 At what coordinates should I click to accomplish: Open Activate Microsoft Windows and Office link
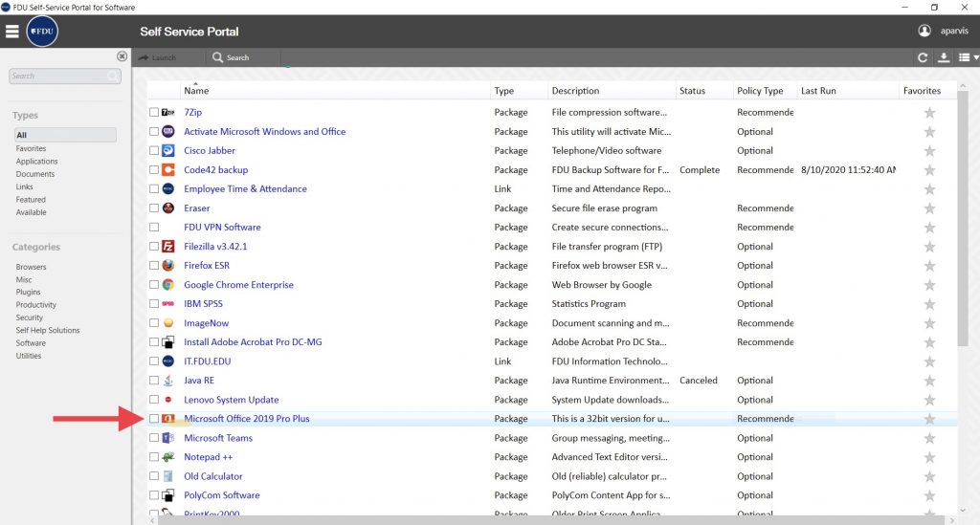click(x=264, y=132)
